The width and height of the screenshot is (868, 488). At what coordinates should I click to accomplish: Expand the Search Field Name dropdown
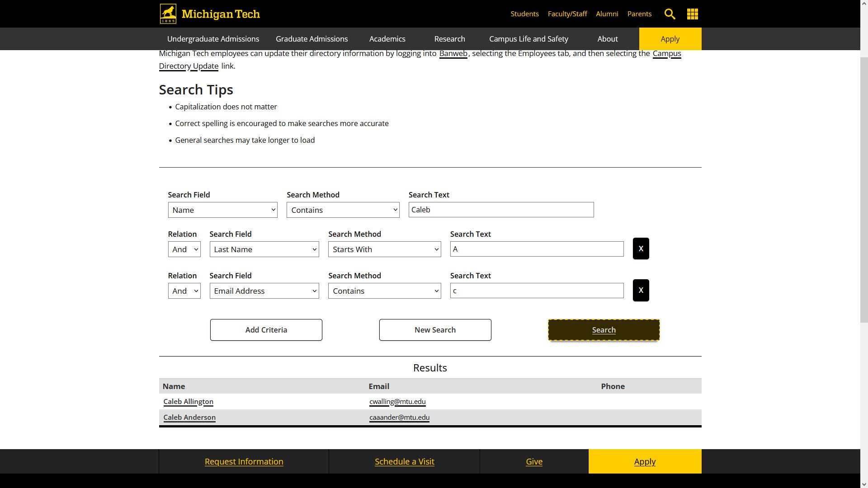tap(222, 210)
